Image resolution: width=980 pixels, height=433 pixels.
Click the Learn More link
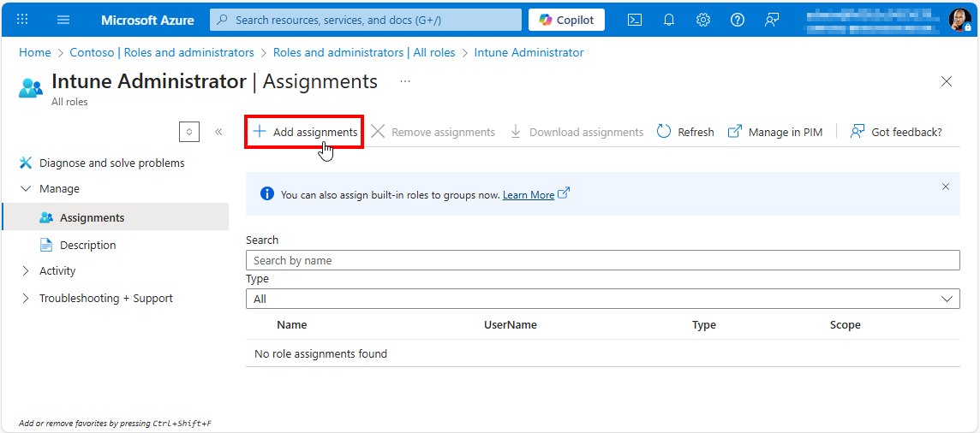click(x=529, y=195)
